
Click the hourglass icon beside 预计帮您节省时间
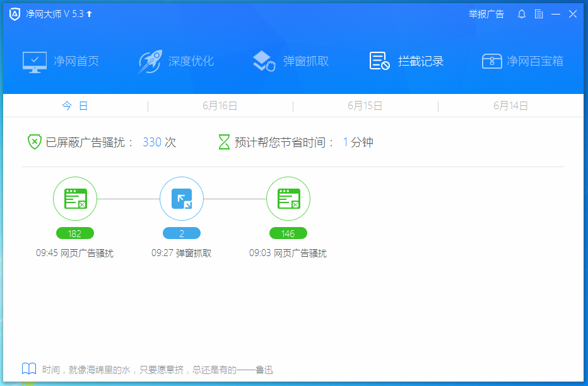(224, 142)
